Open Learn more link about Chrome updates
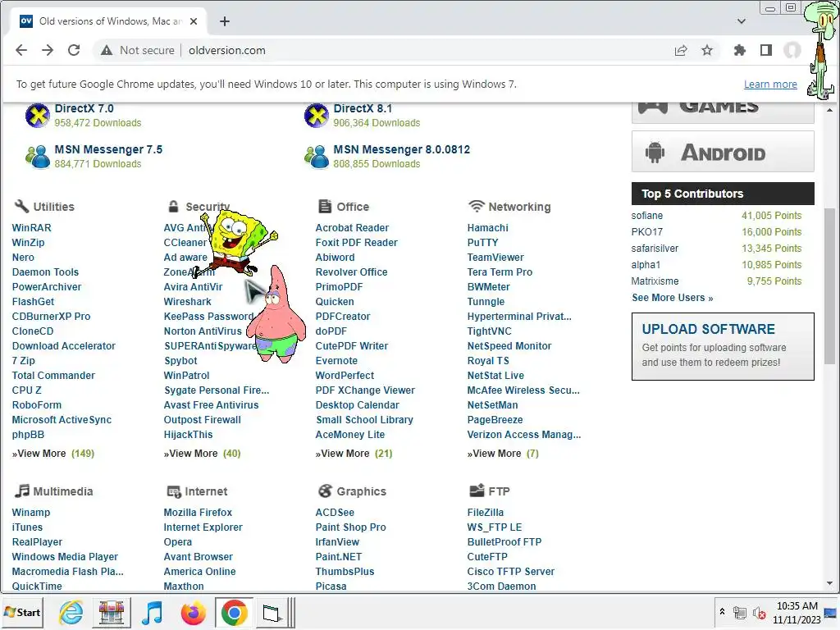Viewport: 840px width, 630px height. [770, 84]
